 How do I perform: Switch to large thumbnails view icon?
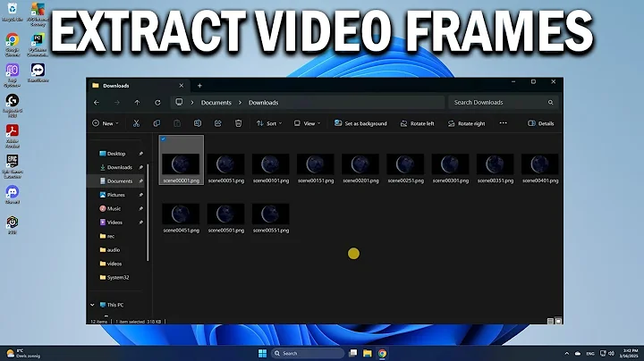pos(558,321)
